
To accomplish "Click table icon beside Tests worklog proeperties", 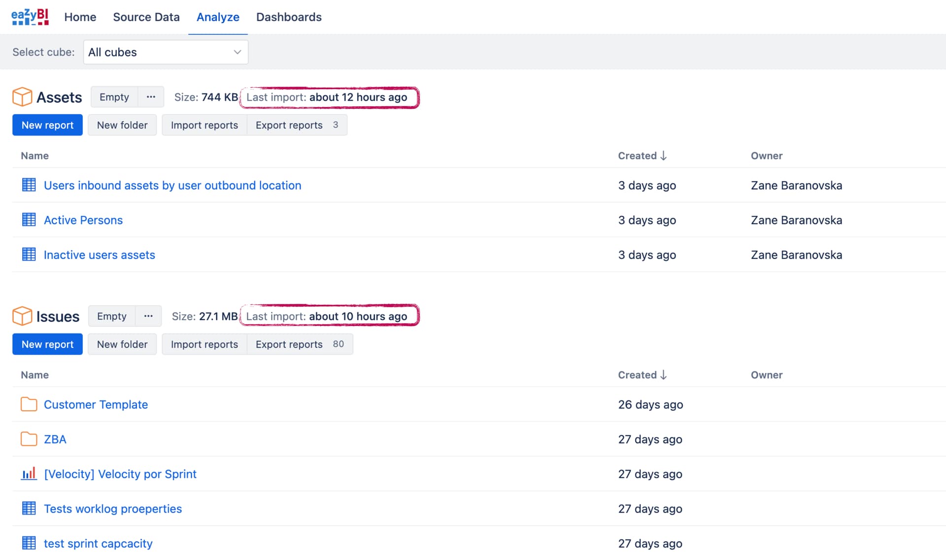I will tap(29, 508).
